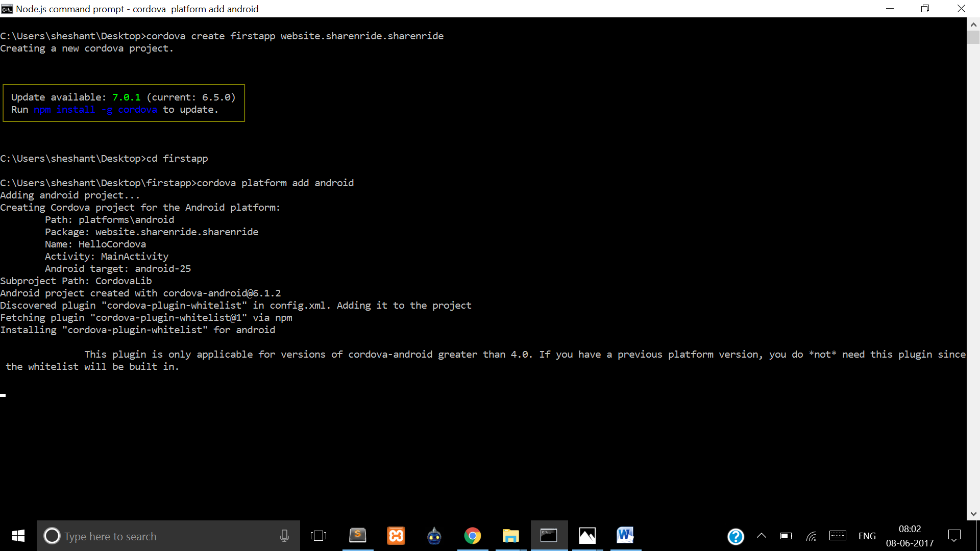Click the Node.js command prompt title icon

[7, 9]
